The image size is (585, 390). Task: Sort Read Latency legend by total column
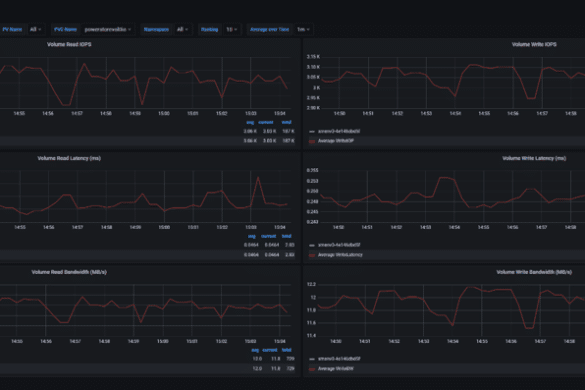[287, 236]
